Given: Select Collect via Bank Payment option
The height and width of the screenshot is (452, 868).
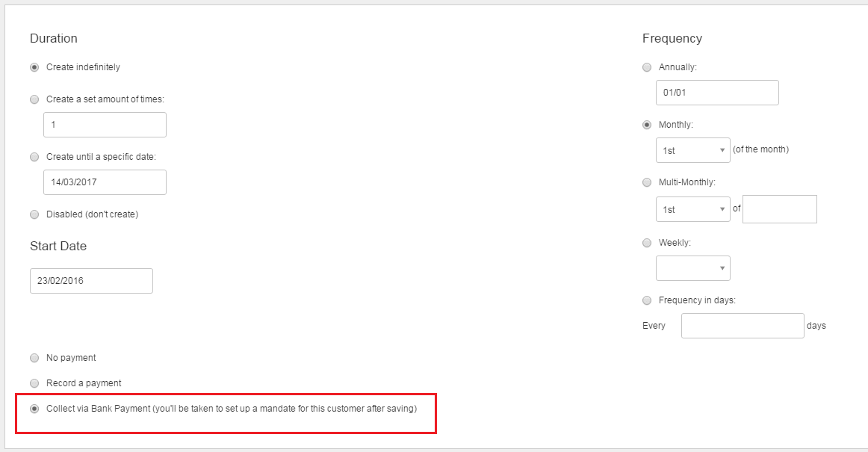Looking at the screenshot, I should click(x=34, y=409).
